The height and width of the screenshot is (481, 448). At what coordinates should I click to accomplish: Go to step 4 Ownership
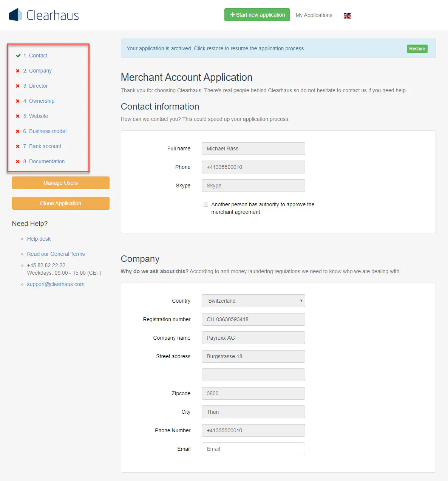pos(42,101)
